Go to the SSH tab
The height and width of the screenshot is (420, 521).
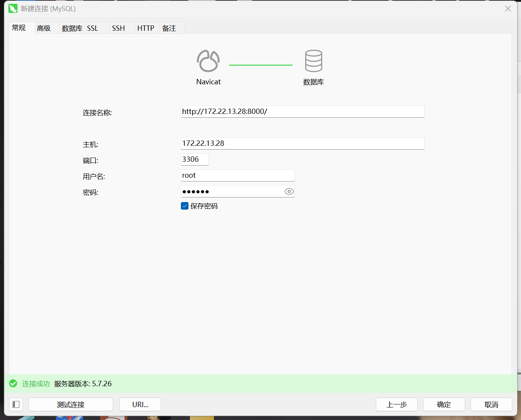pyautogui.click(x=118, y=28)
